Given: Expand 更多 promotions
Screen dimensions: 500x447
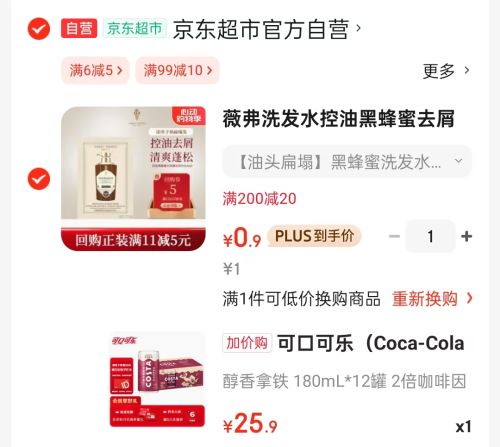Looking at the screenshot, I should coord(446,71).
